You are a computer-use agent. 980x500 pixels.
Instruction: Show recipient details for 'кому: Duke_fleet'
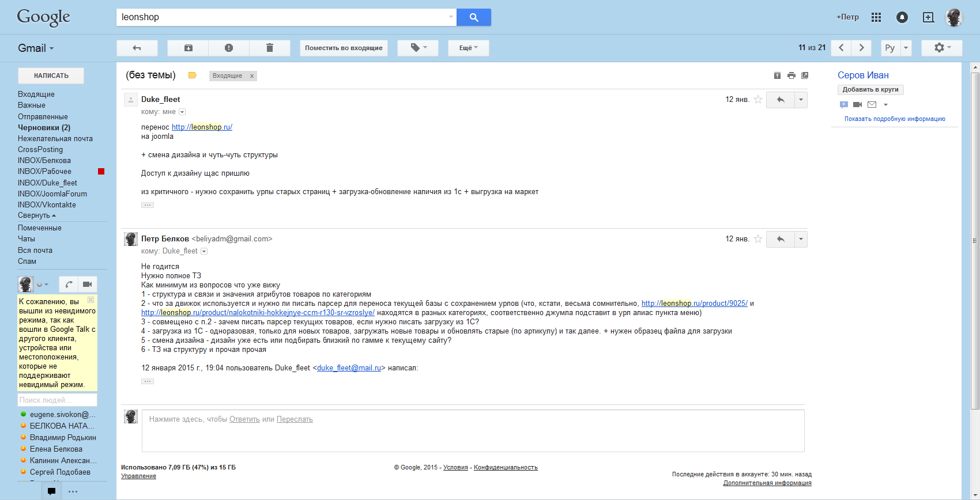coord(204,251)
